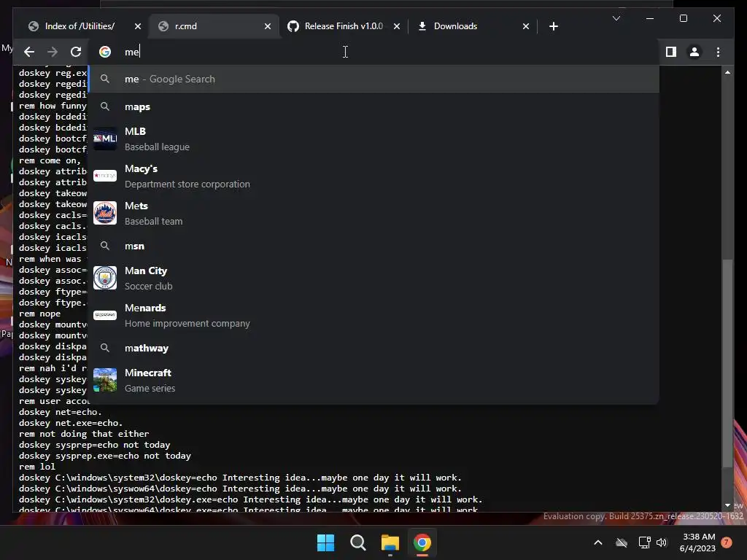This screenshot has height=560, width=747.
Task: Open the Downloads tab
Action: tap(455, 26)
